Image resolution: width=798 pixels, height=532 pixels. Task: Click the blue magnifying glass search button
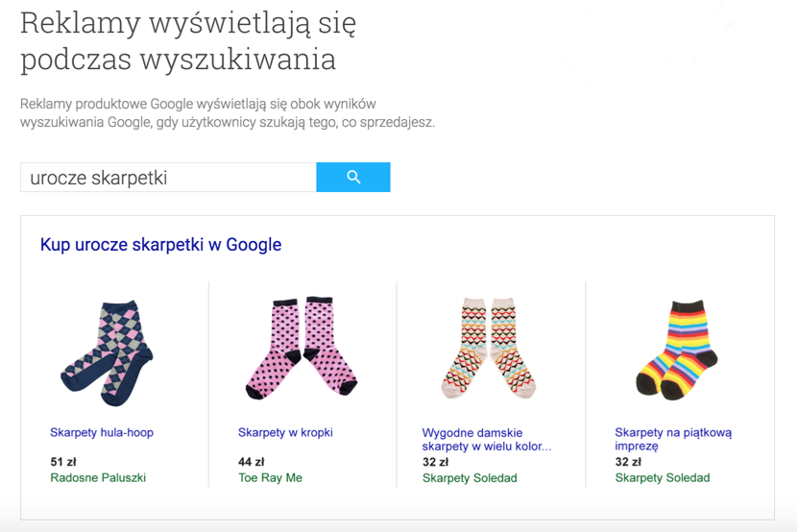tap(352, 178)
